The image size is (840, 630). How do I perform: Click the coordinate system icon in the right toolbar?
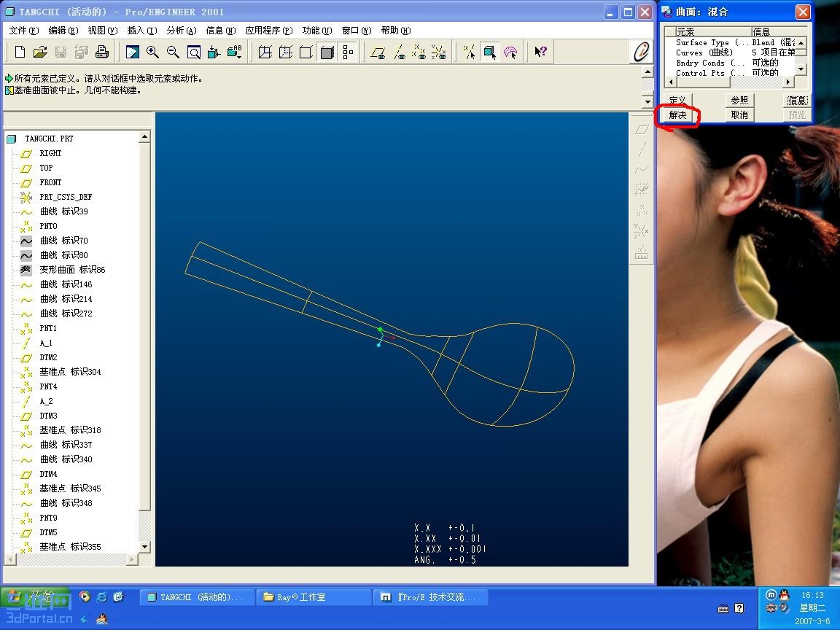(641, 231)
